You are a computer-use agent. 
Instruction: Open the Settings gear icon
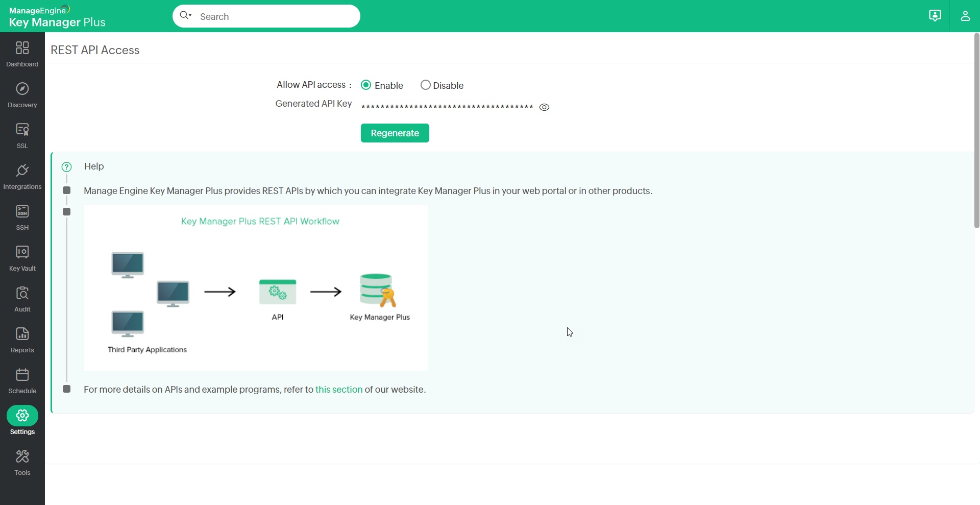[x=22, y=416]
